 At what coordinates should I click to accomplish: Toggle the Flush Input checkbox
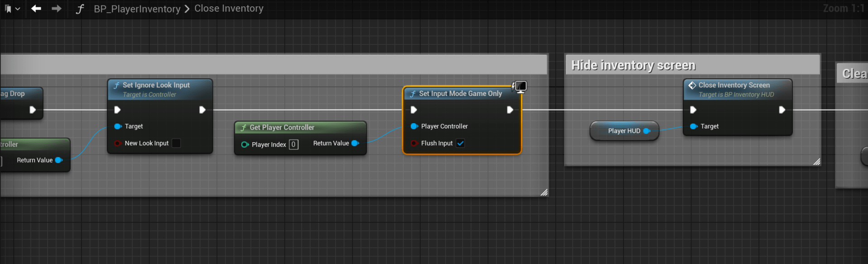coord(460,143)
